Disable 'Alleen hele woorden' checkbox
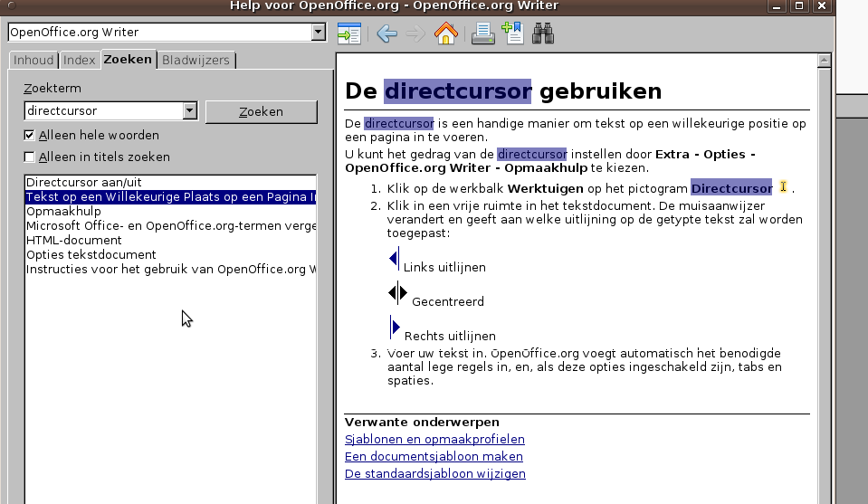The height and width of the screenshot is (504, 868). (30, 136)
